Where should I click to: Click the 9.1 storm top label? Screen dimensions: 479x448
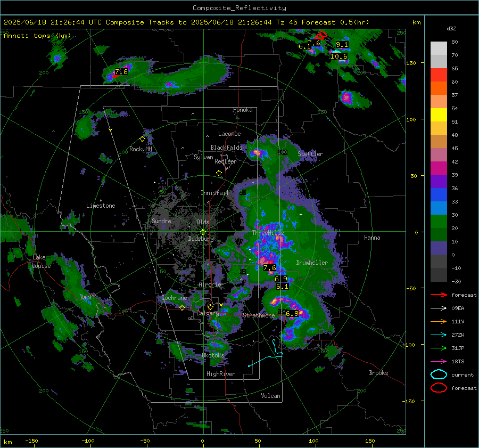(x=342, y=45)
